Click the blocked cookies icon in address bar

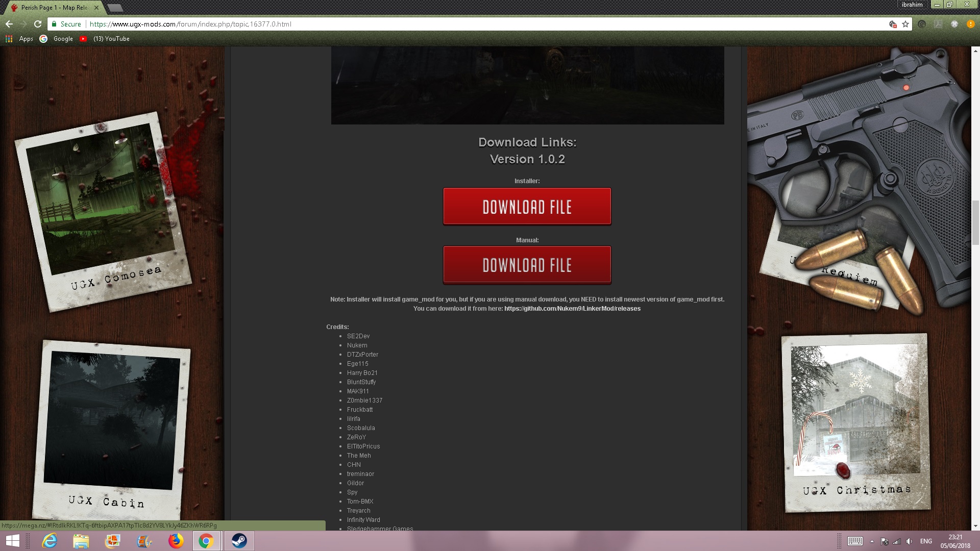(x=893, y=24)
